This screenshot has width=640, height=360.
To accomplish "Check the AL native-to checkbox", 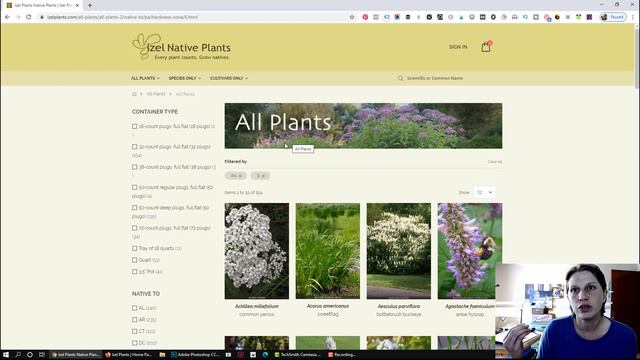I will [x=134, y=308].
